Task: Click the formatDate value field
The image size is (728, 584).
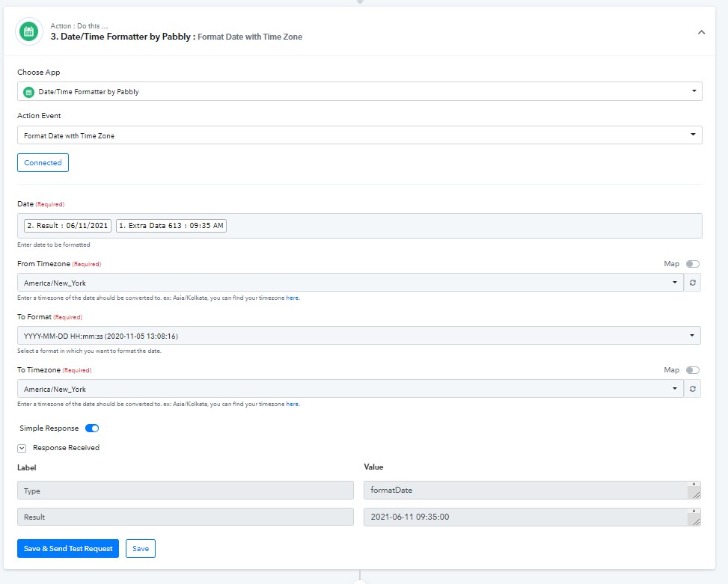Action: [532, 490]
